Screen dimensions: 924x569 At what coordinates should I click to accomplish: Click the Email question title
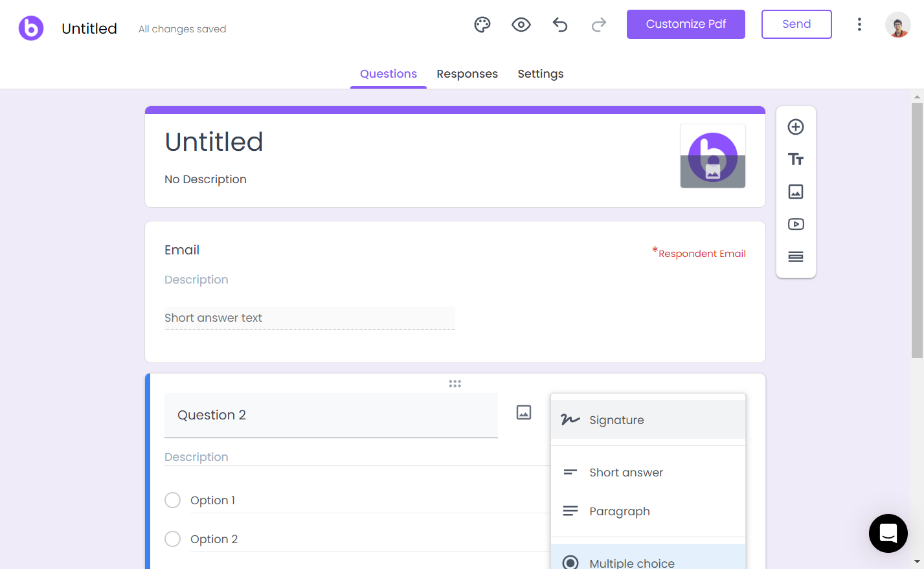(x=182, y=250)
